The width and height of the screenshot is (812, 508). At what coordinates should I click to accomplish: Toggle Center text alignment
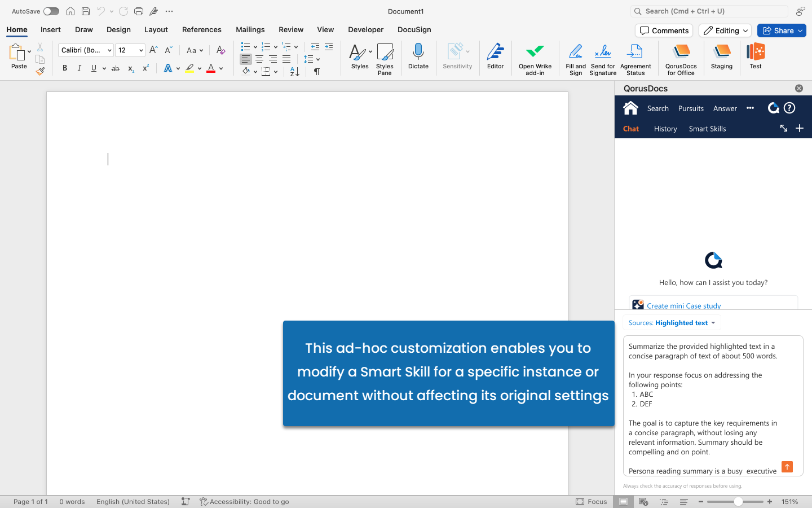pos(259,59)
